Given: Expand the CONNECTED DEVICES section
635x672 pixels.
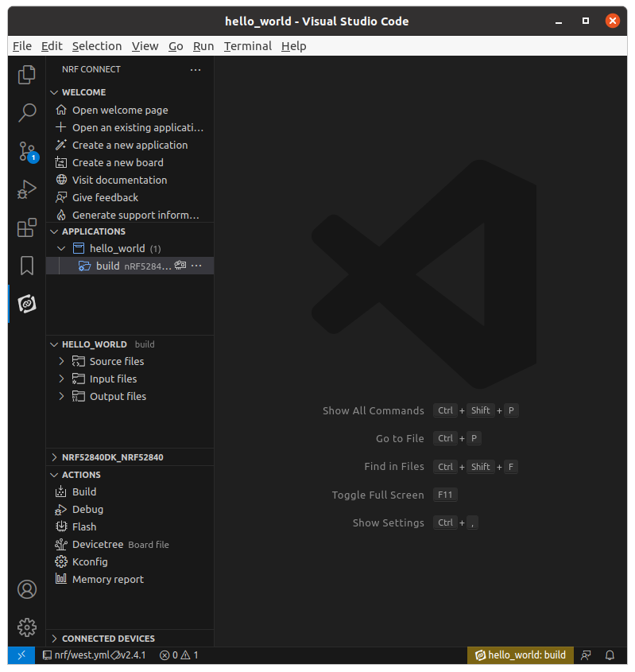Looking at the screenshot, I should pos(54,639).
